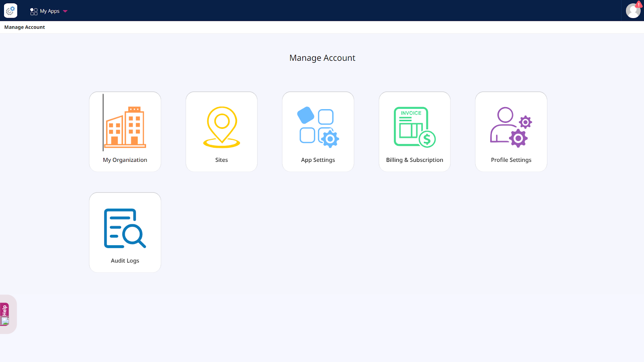Click the My Organization card label

(x=125, y=160)
